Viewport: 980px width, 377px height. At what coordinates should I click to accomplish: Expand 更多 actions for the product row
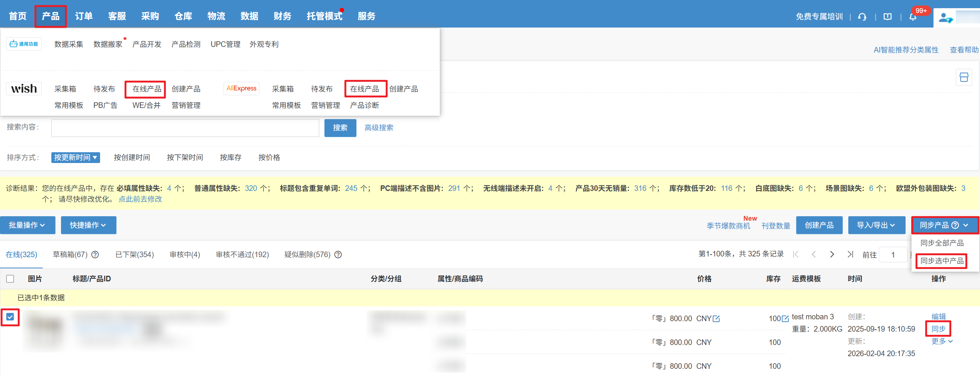942,341
